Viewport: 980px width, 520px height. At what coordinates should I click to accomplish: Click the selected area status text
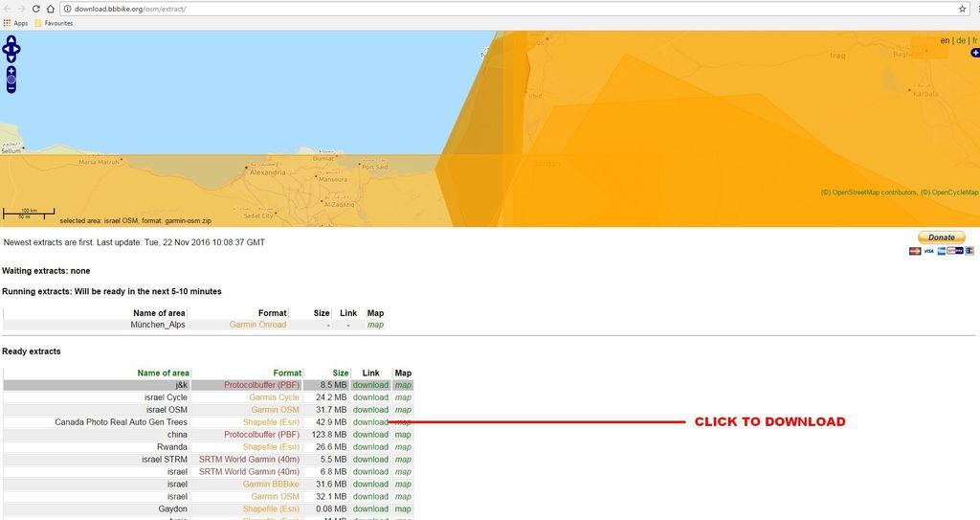click(x=136, y=221)
